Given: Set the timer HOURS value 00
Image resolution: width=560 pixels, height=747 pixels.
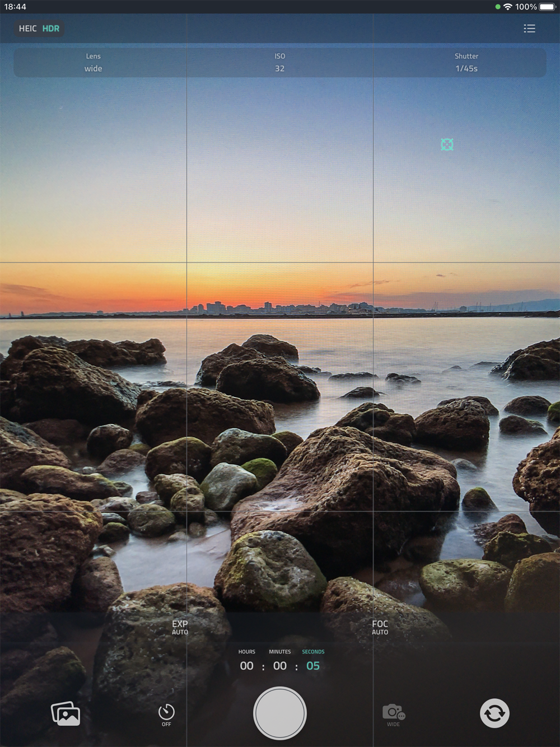Looking at the screenshot, I should [x=247, y=666].
